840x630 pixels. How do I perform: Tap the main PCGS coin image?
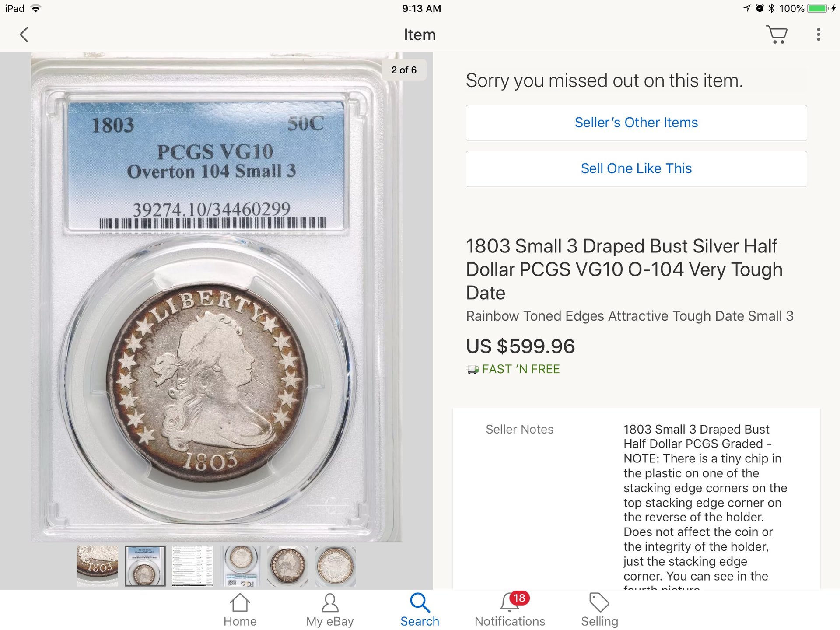[216, 297]
